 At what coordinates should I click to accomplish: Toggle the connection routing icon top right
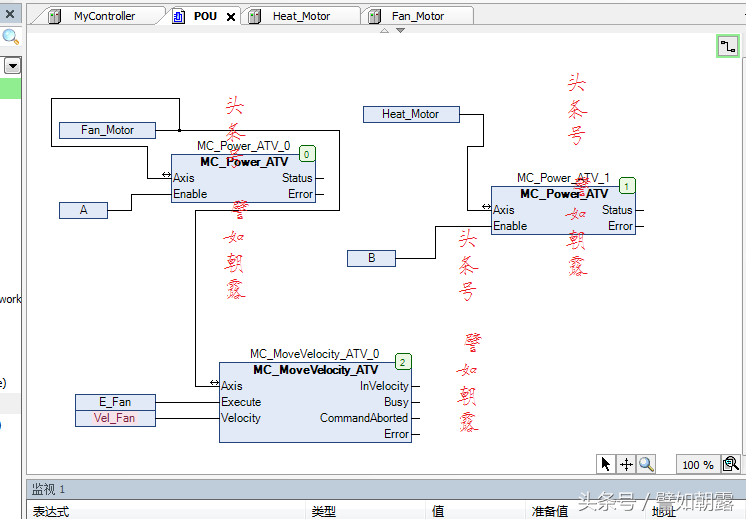click(727, 47)
